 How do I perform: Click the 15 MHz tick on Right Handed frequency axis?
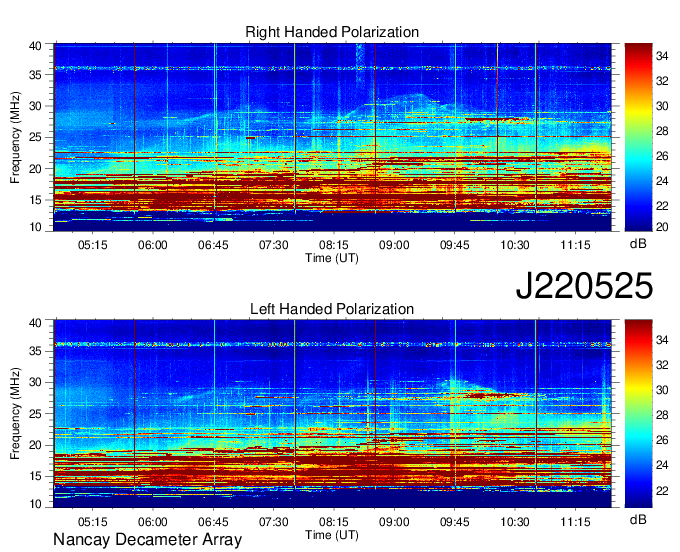click(x=35, y=200)
